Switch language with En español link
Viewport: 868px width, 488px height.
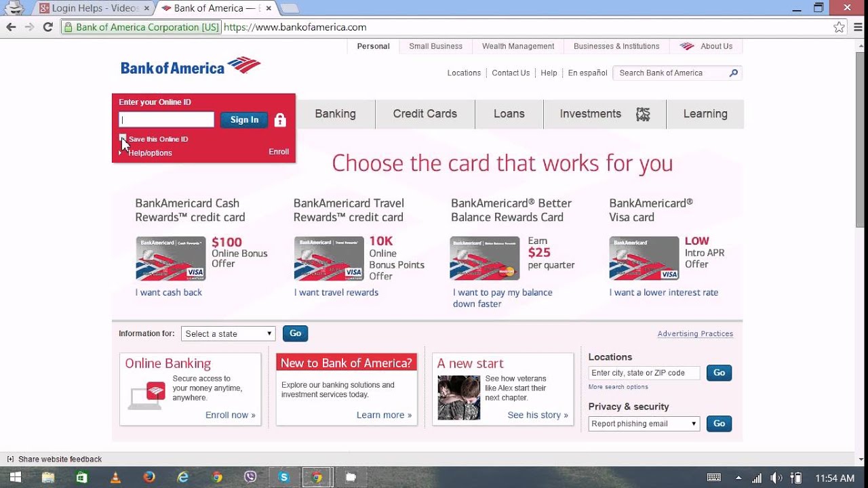587,73
